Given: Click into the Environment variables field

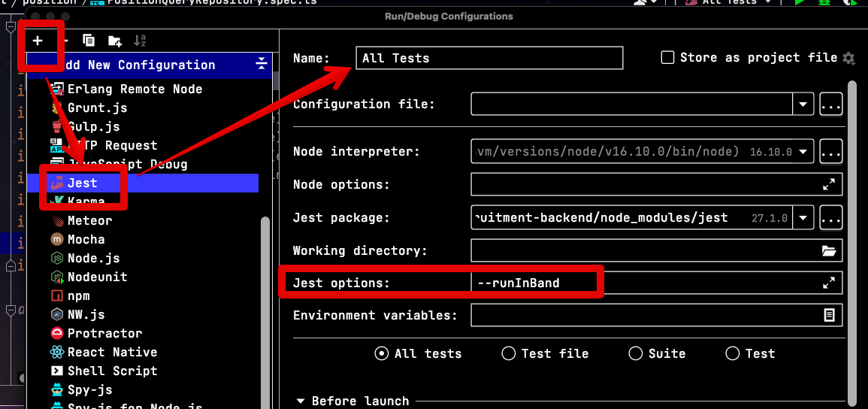Looking at the screenshot, I should pyautogui.click(x=657, y=315).
